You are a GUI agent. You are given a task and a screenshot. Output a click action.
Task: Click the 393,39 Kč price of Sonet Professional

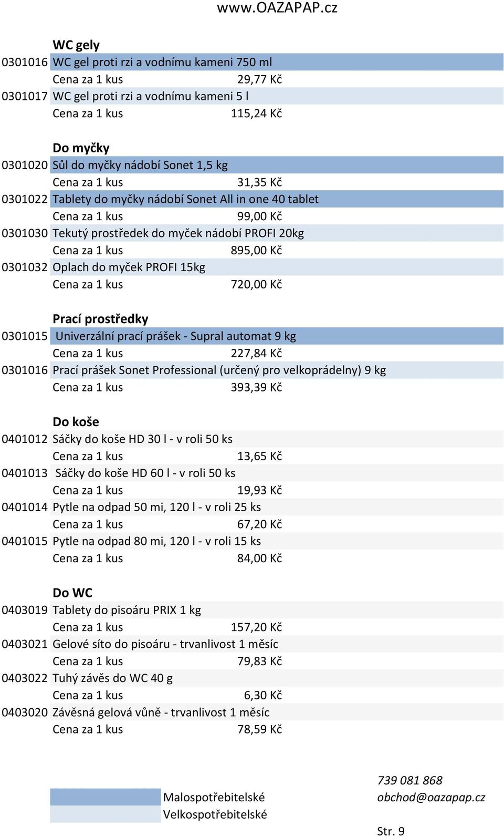click(256, 387)
